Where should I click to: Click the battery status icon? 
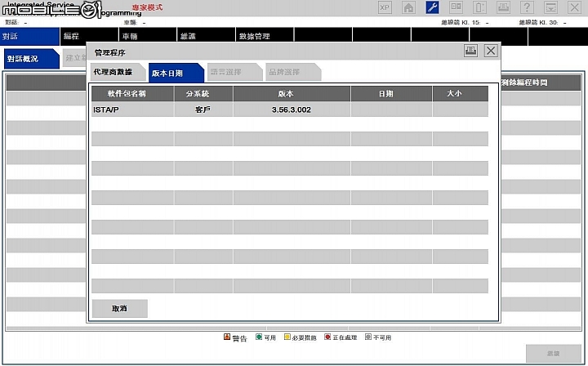click(x=479, y=7)
